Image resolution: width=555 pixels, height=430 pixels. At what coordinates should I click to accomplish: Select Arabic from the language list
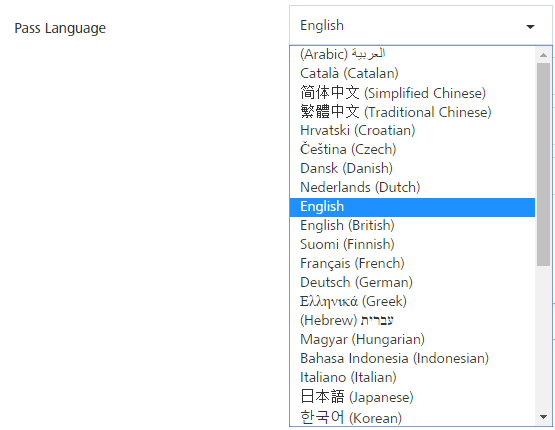412,54
